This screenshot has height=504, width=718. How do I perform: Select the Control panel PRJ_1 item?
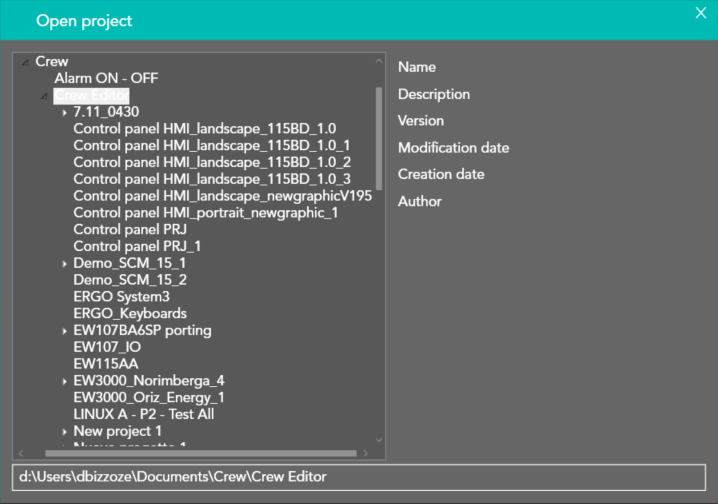(x=137, y=246)
